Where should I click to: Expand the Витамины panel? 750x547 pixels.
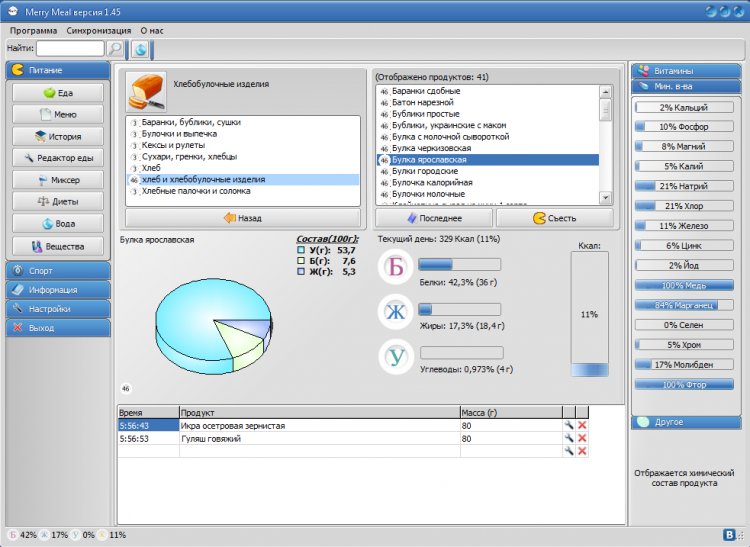click(686, 71)
